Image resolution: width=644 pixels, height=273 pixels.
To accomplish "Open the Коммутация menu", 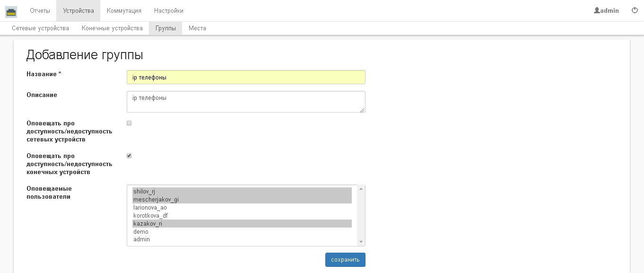I will pyautogui.click(x=124, y=10).
